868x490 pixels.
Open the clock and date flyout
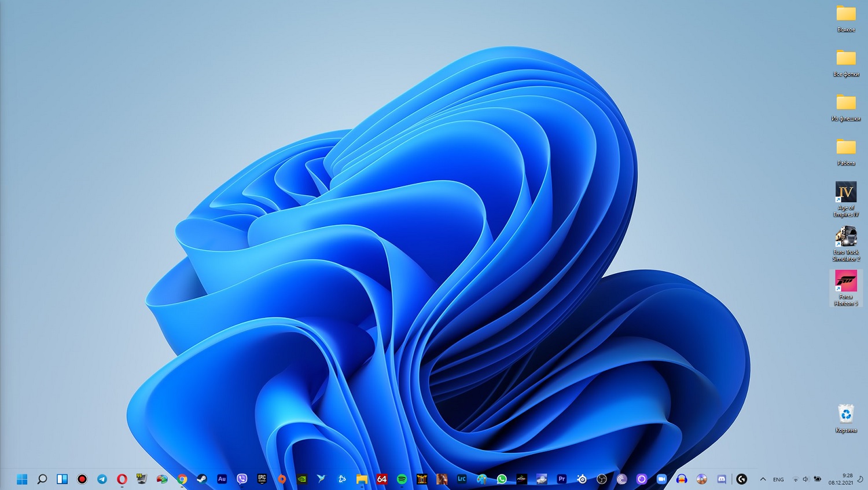(841, 479)
